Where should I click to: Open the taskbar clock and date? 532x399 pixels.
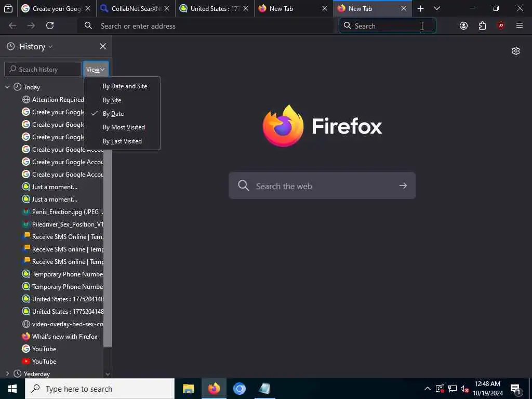coord(487,389)
